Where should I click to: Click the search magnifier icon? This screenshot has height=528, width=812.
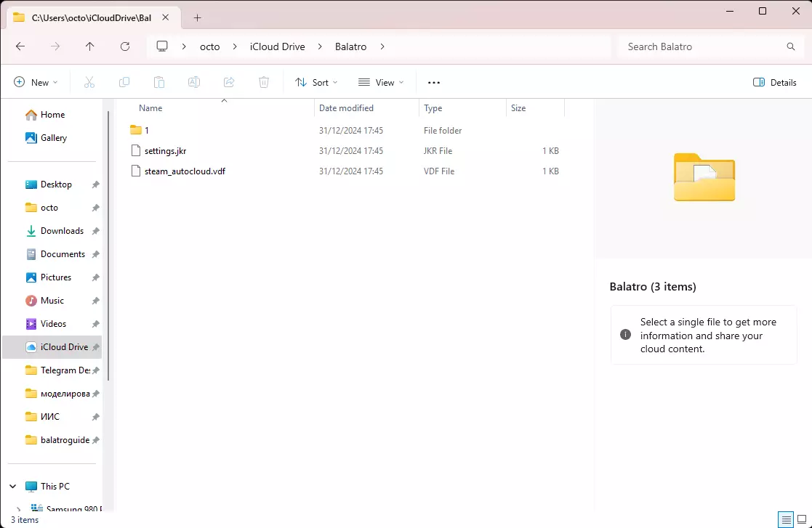click(791, 46)
